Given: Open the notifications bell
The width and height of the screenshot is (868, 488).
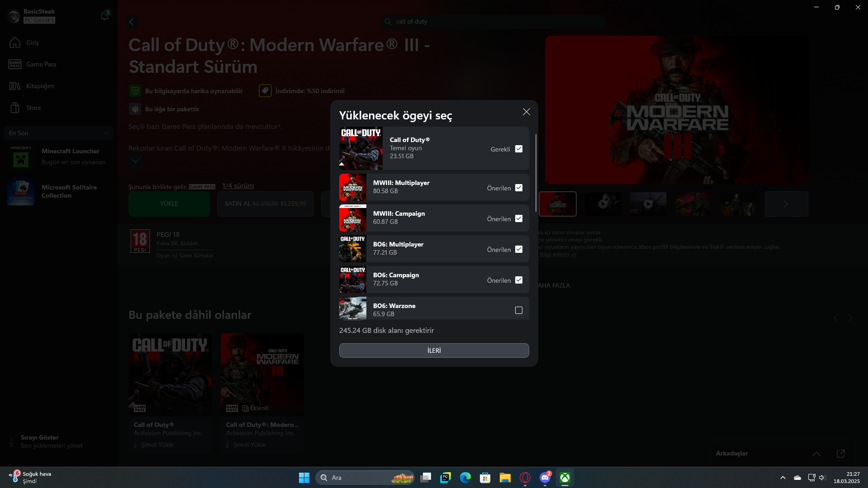Looking at the screenshot, I should (104, 16).
